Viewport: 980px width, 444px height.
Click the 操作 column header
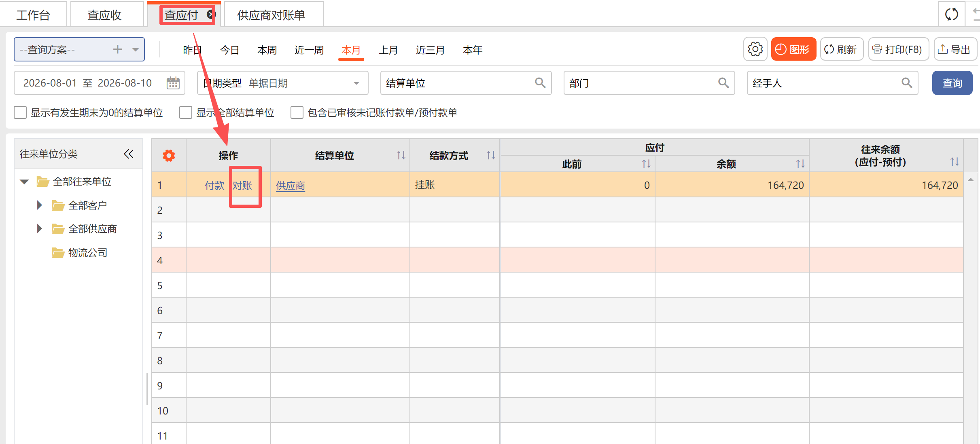[x=228, y=156]
